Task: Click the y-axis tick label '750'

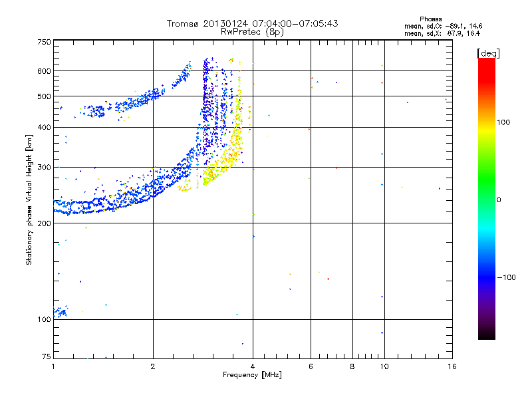Action: tap(44, 42)
